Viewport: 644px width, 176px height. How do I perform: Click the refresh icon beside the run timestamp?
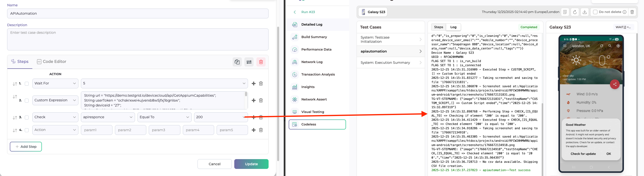(x=574, y=12)
